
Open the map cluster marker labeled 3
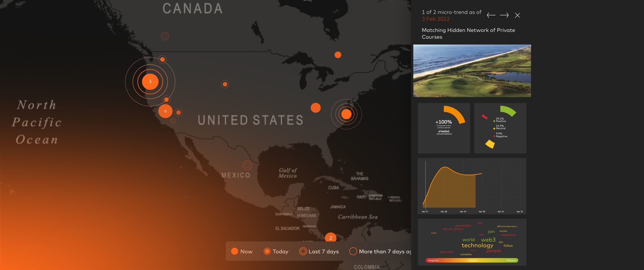150,81
